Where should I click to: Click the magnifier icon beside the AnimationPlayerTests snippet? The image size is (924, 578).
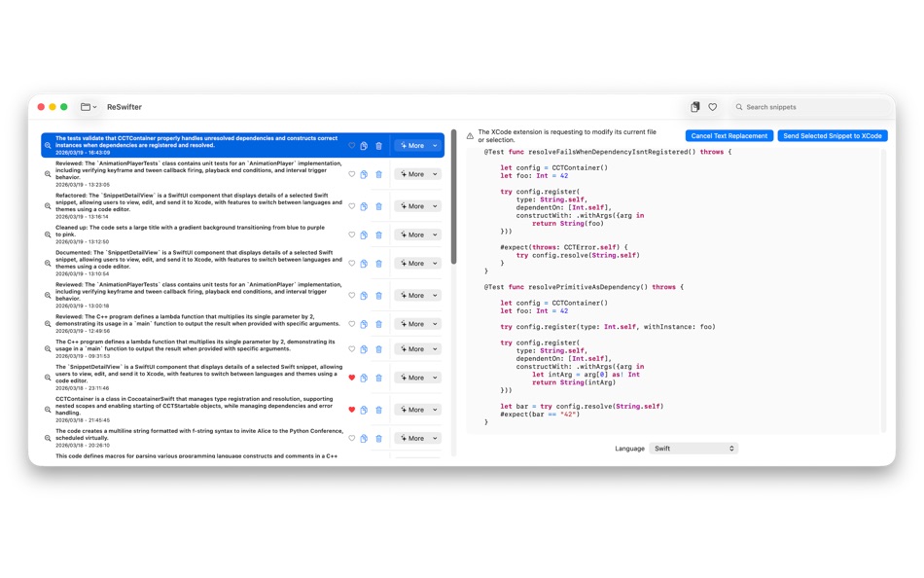(47, 173)
